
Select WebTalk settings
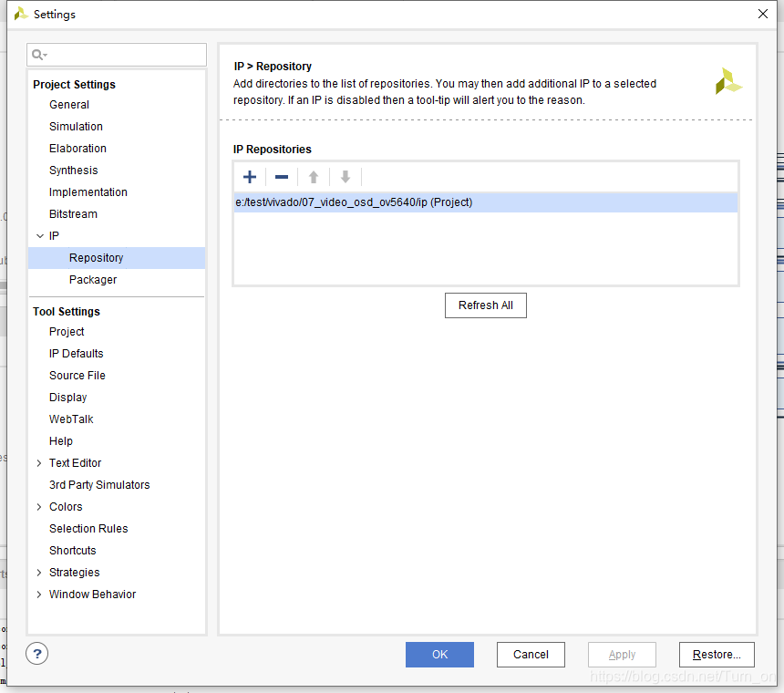click(x=71, y=419)
